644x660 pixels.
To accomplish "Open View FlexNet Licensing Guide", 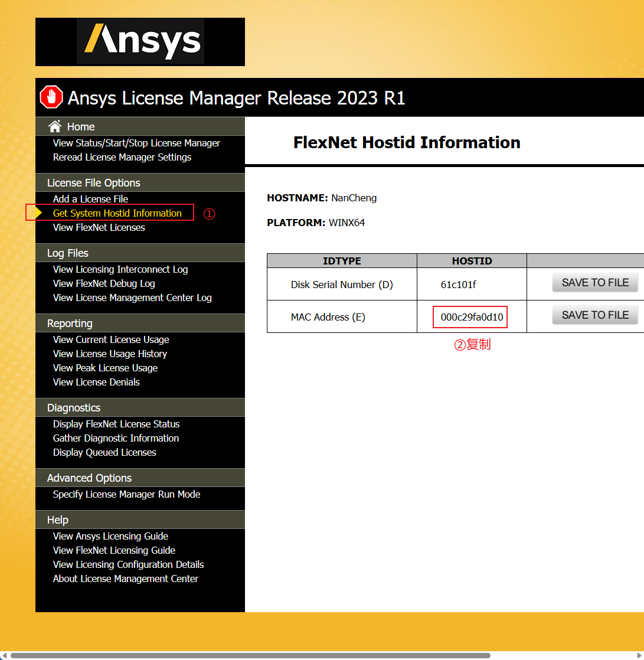I will 114,551.
